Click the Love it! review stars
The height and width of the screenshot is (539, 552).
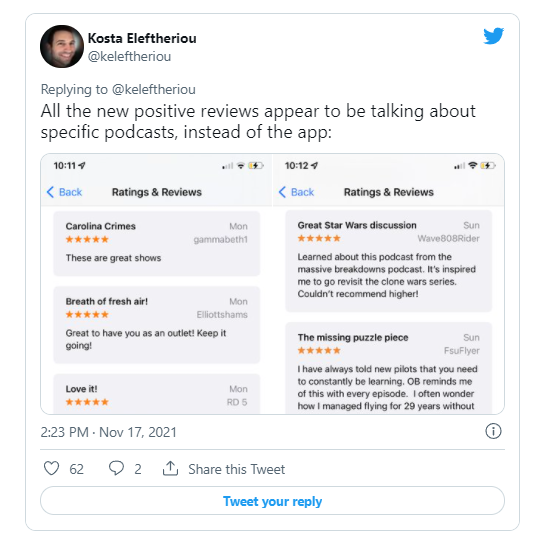coord(87,402)
